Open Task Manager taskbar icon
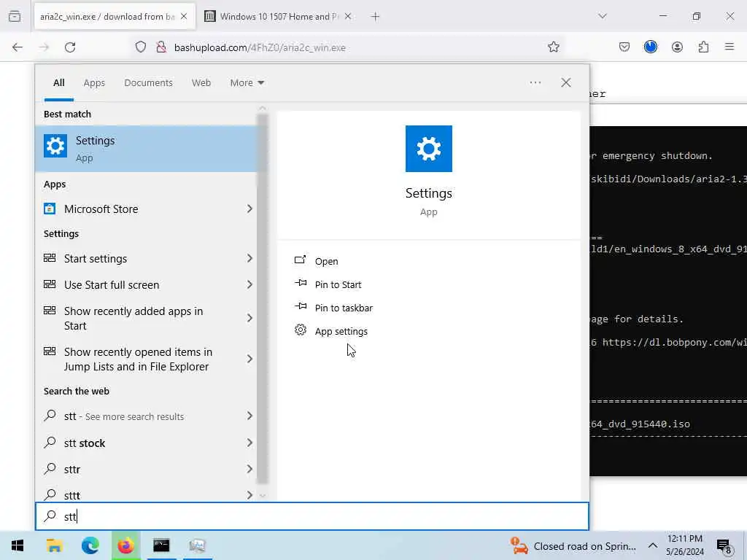 click(197, 545)
